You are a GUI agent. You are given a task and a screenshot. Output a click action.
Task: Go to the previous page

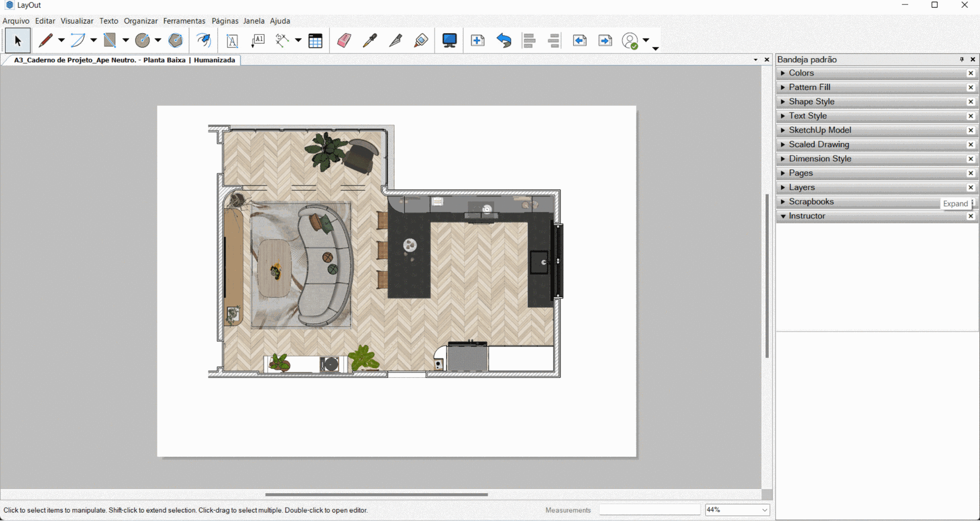[579, 40]
